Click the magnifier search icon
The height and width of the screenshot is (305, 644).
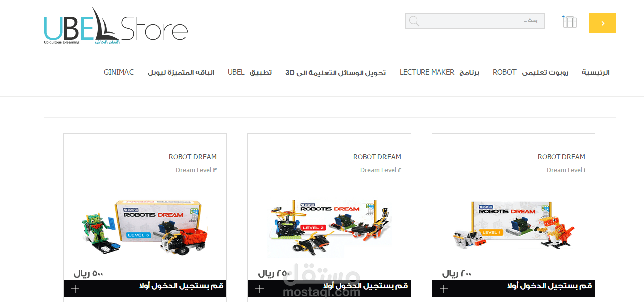(x=414, y=21)
